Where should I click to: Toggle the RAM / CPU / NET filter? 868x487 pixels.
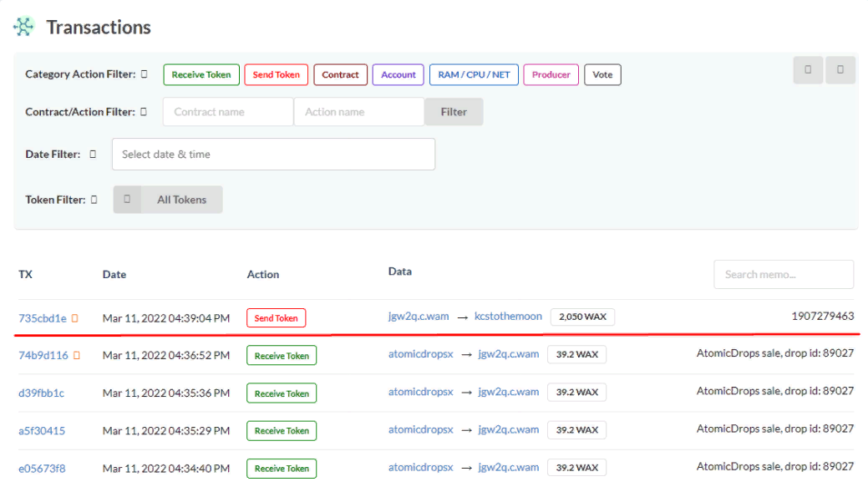tap(474, 74)
